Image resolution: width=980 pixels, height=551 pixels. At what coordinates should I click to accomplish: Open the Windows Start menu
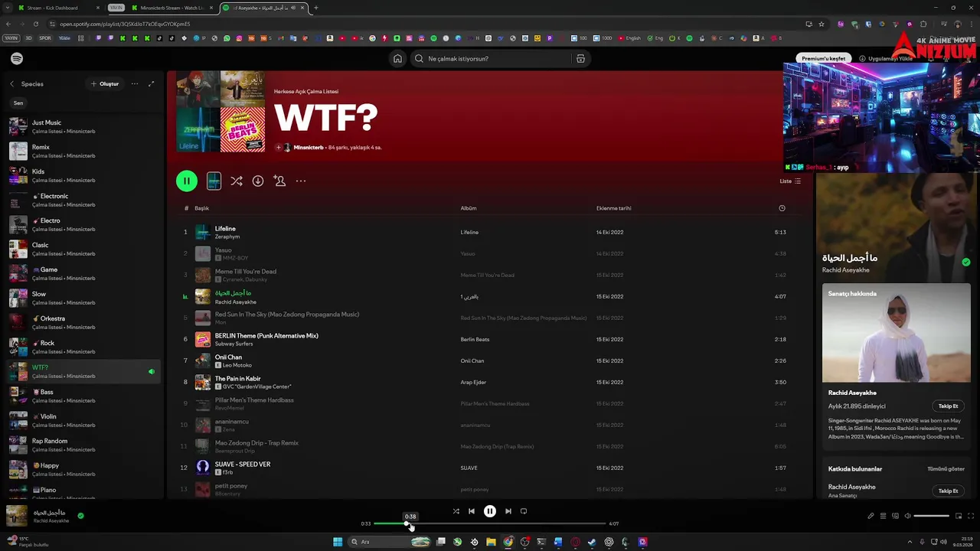pos(338,542)
